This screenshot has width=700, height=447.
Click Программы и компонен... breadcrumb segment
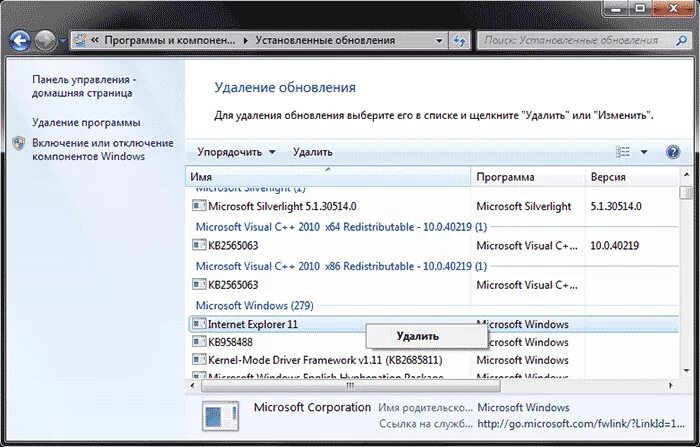(170, 41)
